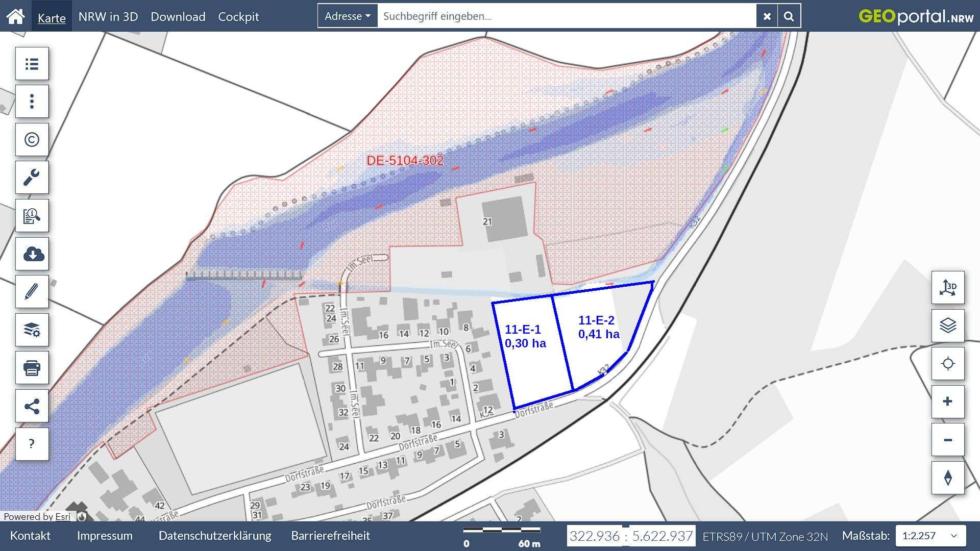The height and width of the screenshot is (551, 980).
Task: Open the cloud download tool
Action: [x=32, y=254]
